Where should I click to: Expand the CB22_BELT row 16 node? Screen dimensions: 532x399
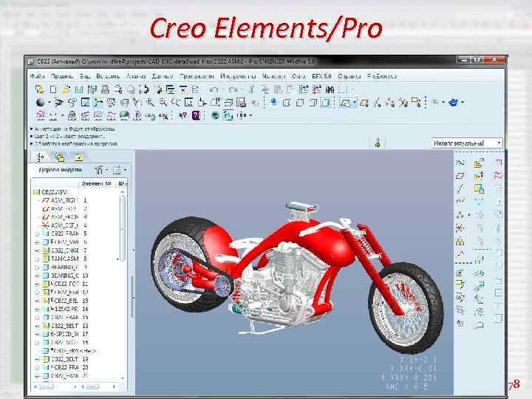(x=37, y=326)
